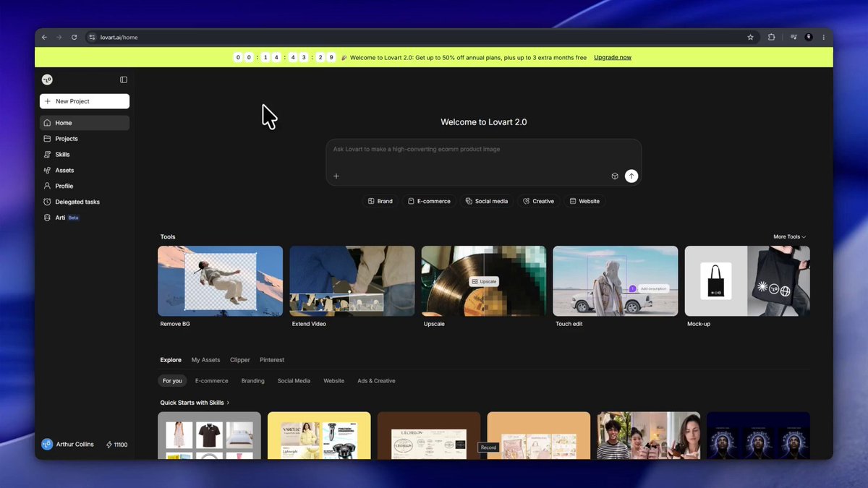This screenshot has height=488, width=868.
Task: Click the site info icon in address bar
Action: click(x=91, y=37)
